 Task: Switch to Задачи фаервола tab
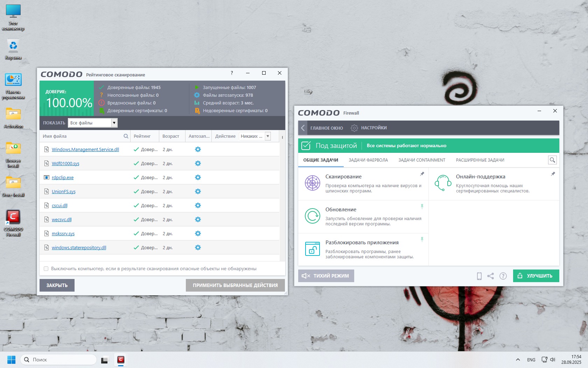(x=368, y=160)
